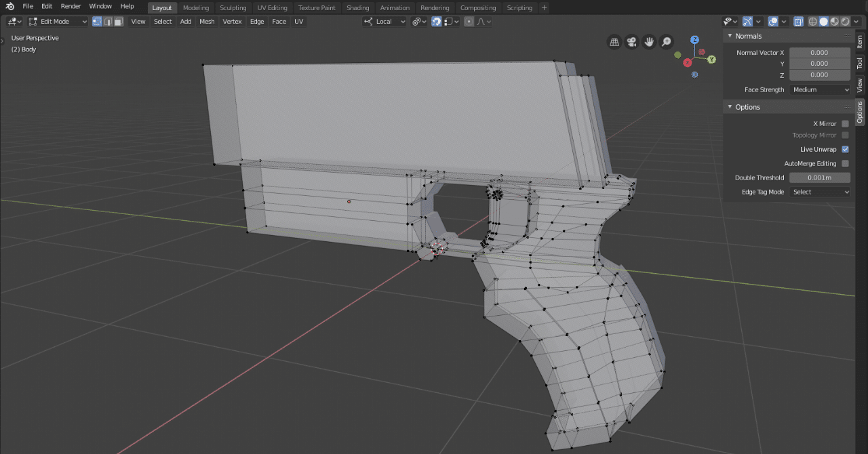Click the Double Threshold value field
This screenshot has height=454, width=868.
(819, 178)
